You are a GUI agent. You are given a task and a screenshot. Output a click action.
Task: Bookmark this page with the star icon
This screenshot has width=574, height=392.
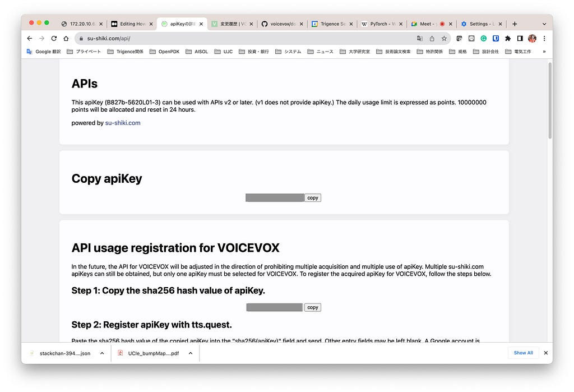[444, 39]
